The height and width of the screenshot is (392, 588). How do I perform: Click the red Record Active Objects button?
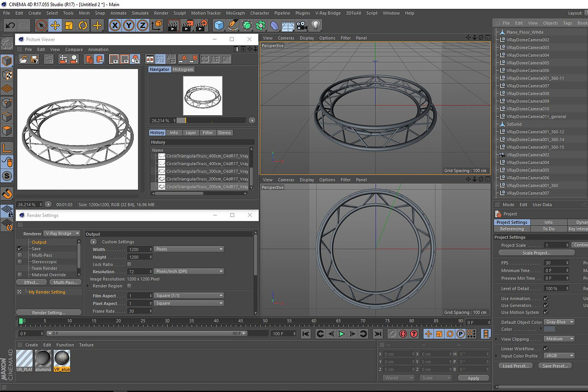point(403,334)
